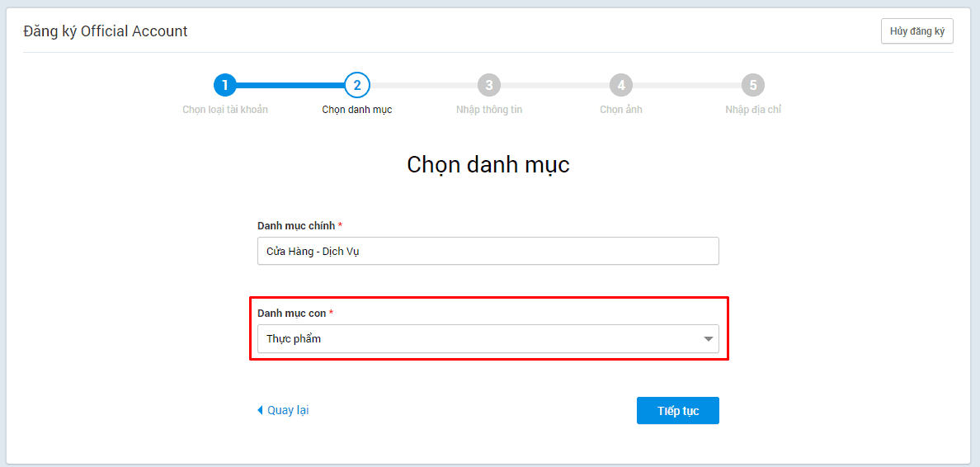This screenshot has width=980, height=467.
Task: Select step 4 circle in progress bar
Action: click(620, 85)
